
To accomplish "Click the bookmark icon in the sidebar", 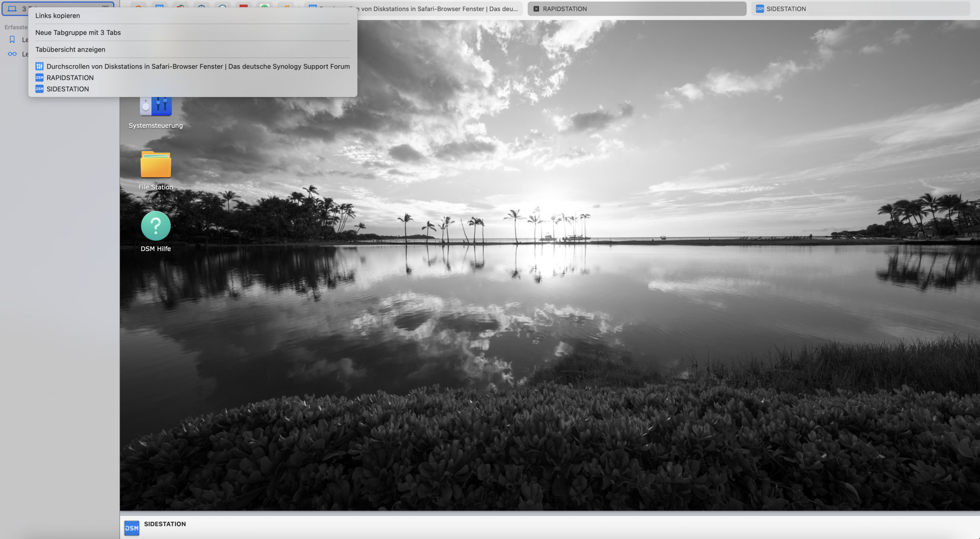I will (12, 40).
